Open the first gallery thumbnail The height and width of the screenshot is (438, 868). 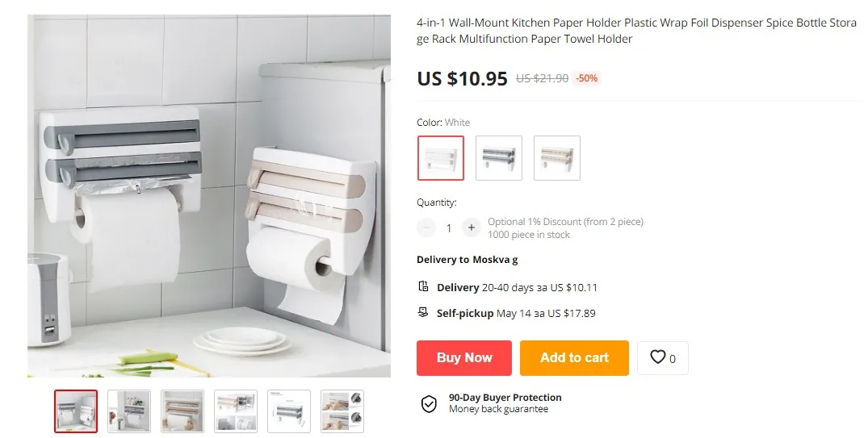coord(76,411)
